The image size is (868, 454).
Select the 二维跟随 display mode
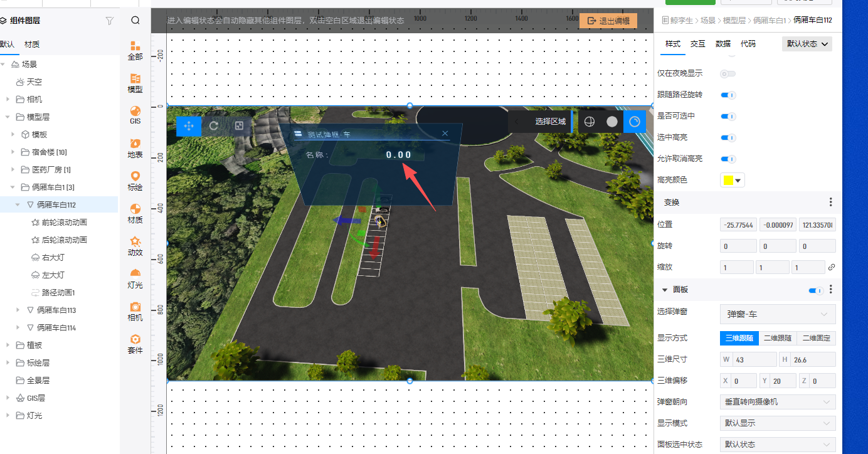coord(778,338)
